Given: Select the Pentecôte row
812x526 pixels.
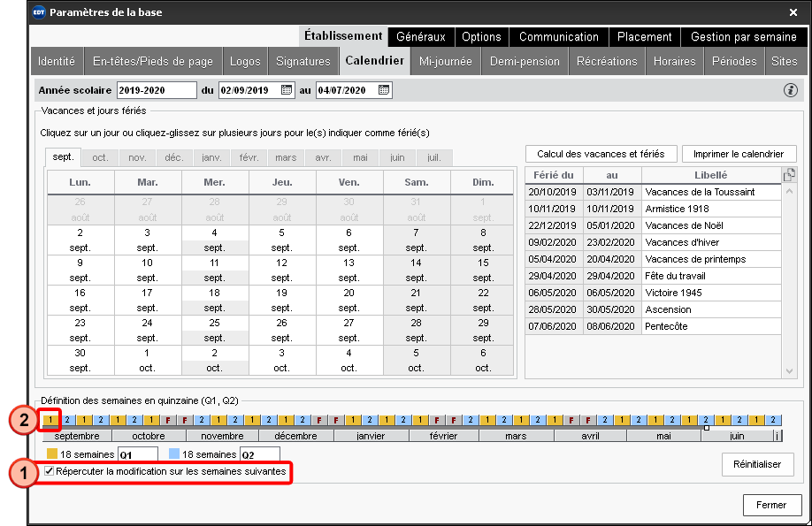Looking at the screenshot, I should pos(653,327).
